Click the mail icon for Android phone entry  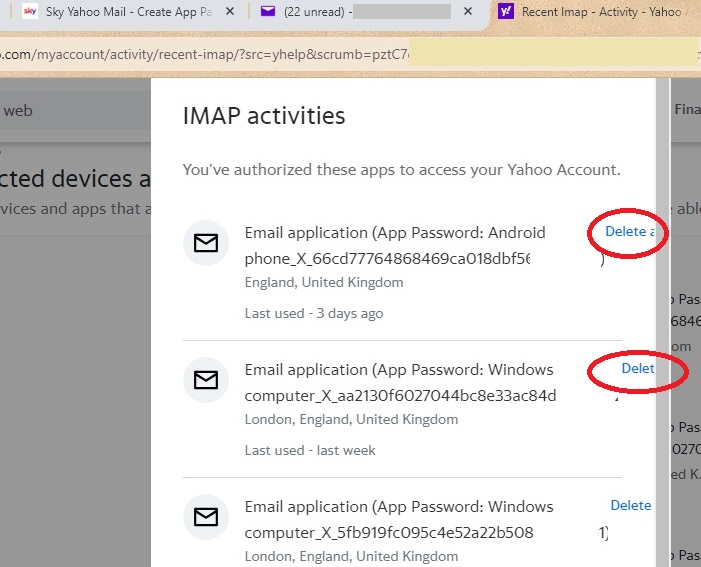pyautogui.click(x=206, y=243)
